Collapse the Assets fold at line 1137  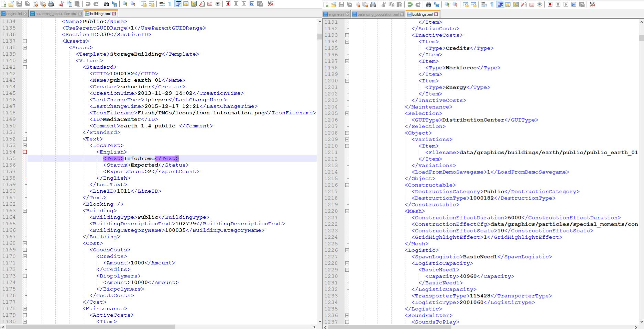point(25,41)
